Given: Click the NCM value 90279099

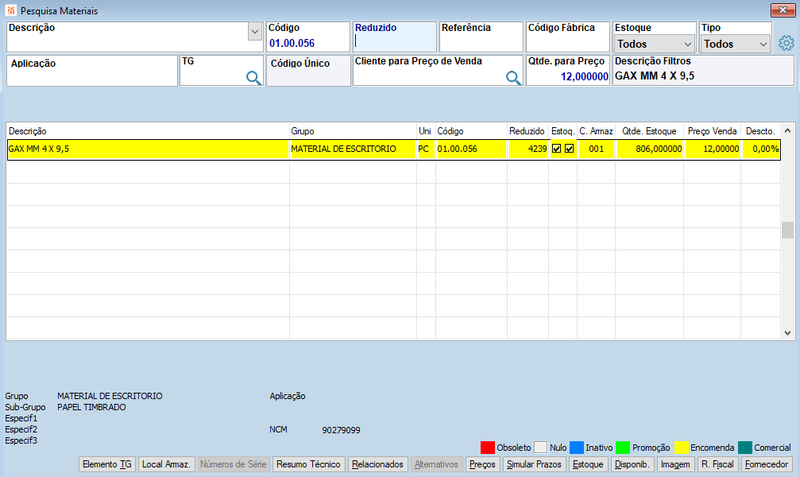Looking at the screenshot, I should pyautogui.click(x=341, y=430).
